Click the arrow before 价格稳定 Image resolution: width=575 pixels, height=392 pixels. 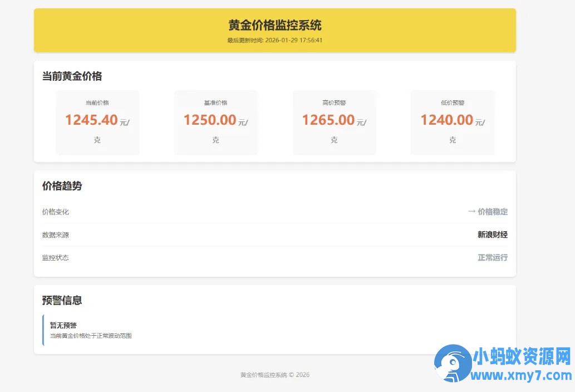pos(471,212)
